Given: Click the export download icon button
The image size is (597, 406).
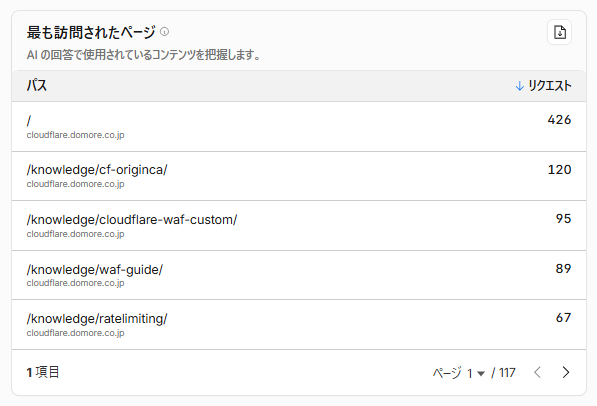Looking at the screenshot, I should coord(559,32).
